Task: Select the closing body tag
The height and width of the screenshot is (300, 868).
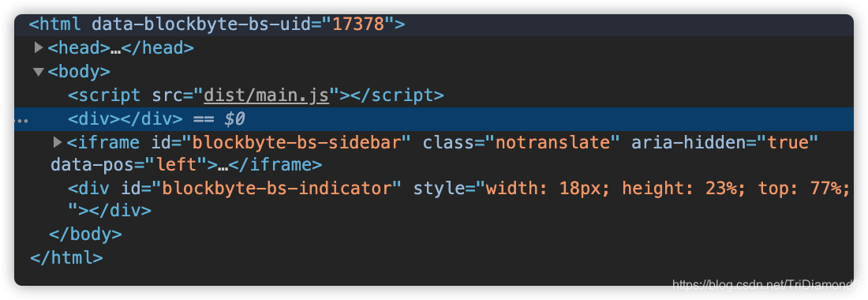Action: tap(85, 234)
